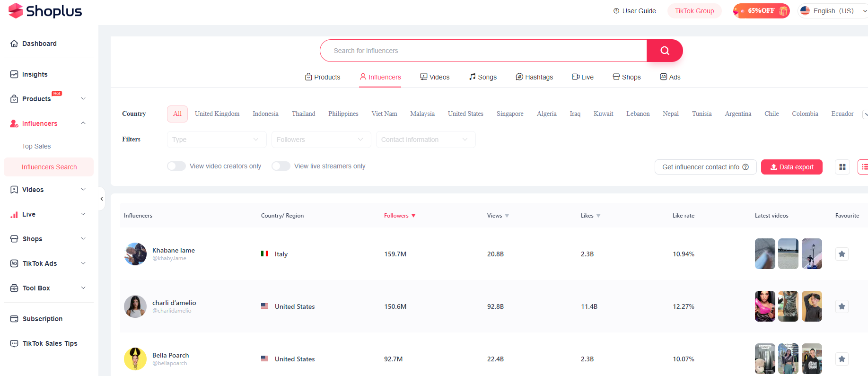This screenshot has width=868, height=376.
Task: Switch to Ads tab
Action: coord(670,77)
